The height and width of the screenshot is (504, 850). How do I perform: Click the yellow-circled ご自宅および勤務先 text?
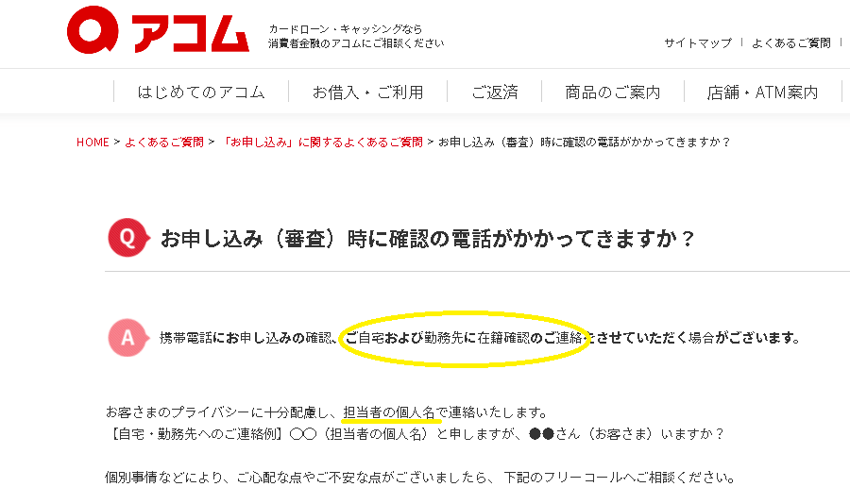464,338
